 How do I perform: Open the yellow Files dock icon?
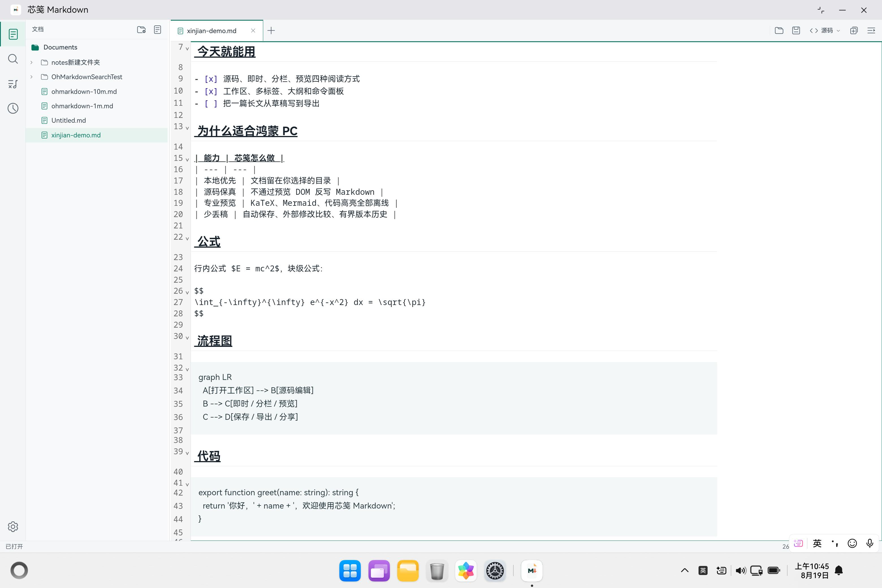pyautogui.click(x=408, y=571)
